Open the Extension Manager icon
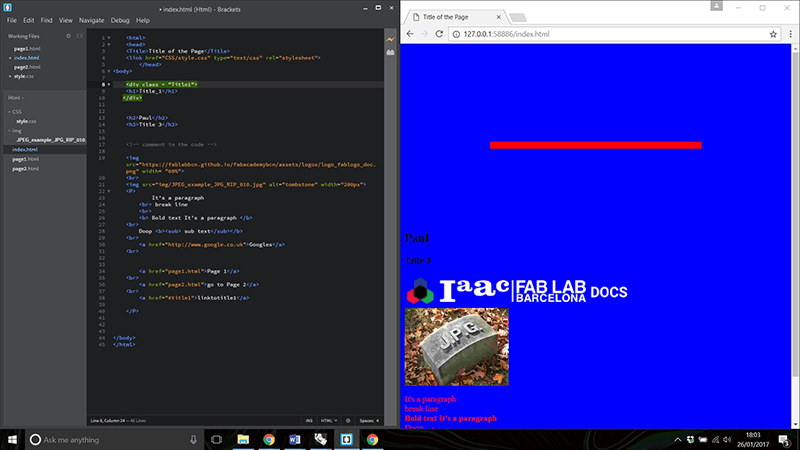The image size is (800, 450). 390,52
